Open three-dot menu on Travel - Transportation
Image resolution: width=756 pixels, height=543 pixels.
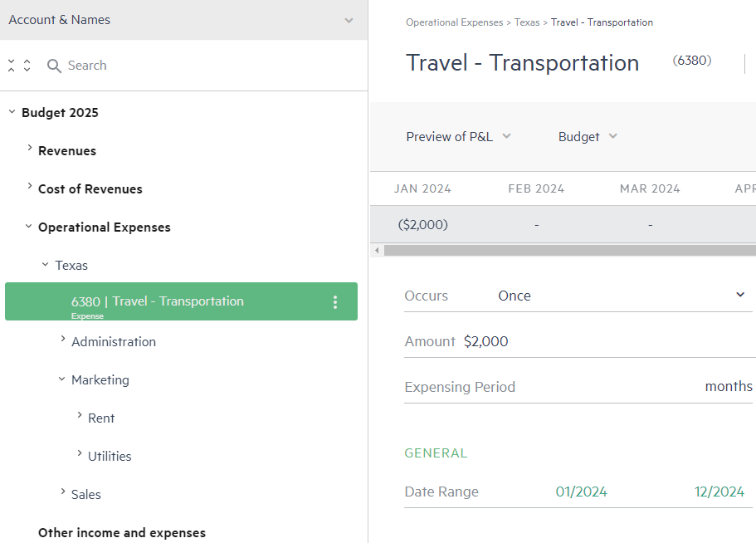[x=335, y=302]
